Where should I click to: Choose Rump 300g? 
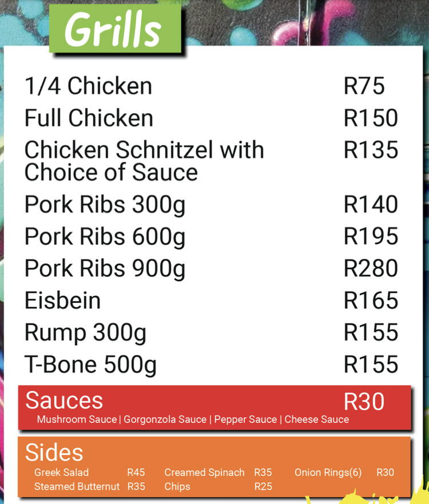click(85, 333)
